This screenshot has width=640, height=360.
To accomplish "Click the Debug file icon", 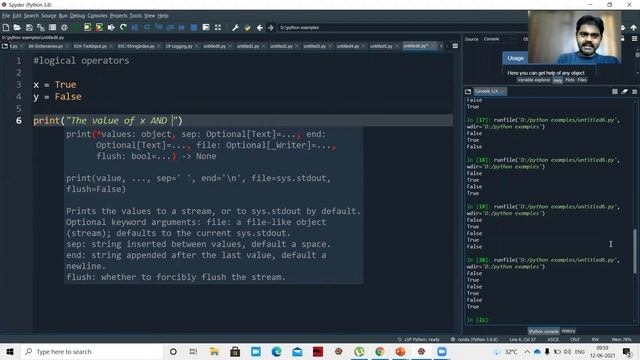I will [x=135, y=27].
